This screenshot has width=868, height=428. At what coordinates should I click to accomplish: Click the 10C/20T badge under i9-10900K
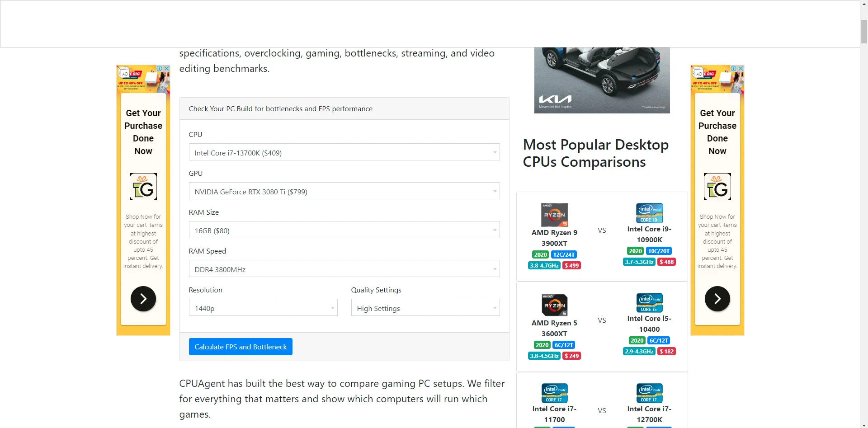tap(659, 251)
